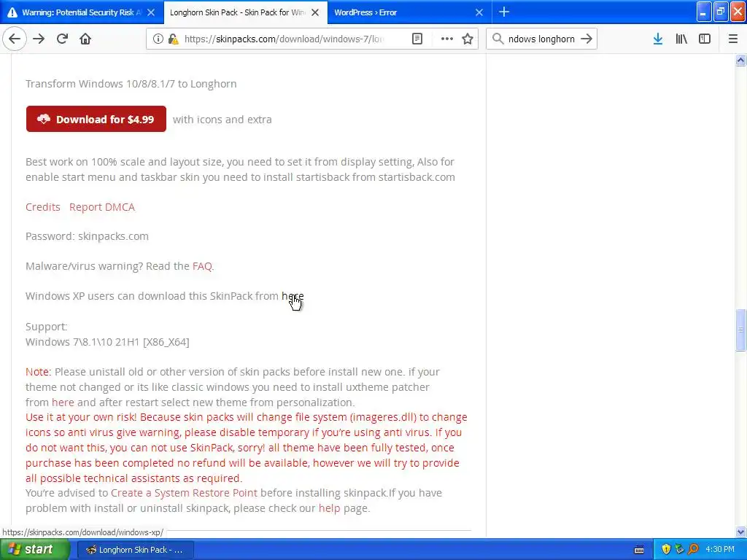Click 'Windows 7\8.1\10 21H1 [X86_X64]' text
The height and width of the screenshot is (560, 747).
pos(107,342)
